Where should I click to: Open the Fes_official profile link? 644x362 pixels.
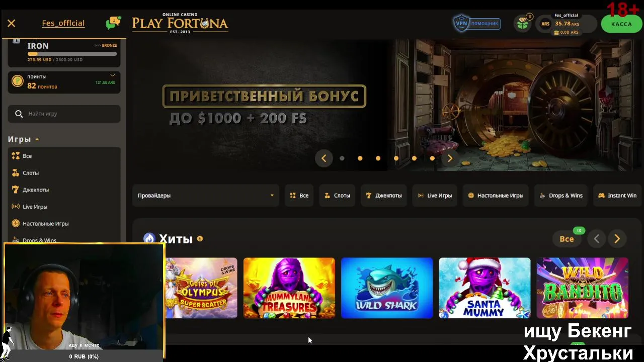63,23
